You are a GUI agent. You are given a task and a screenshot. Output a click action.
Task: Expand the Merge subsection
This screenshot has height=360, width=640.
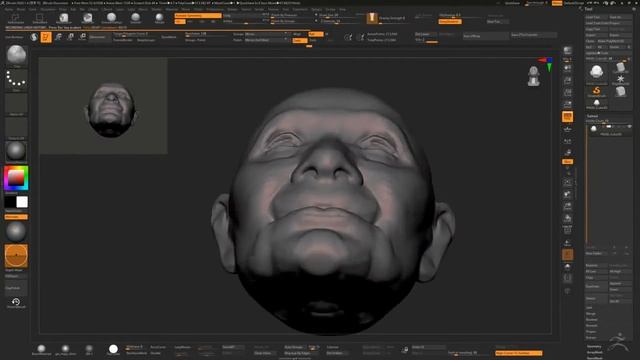pyautogui.click(x=591, y=313)
